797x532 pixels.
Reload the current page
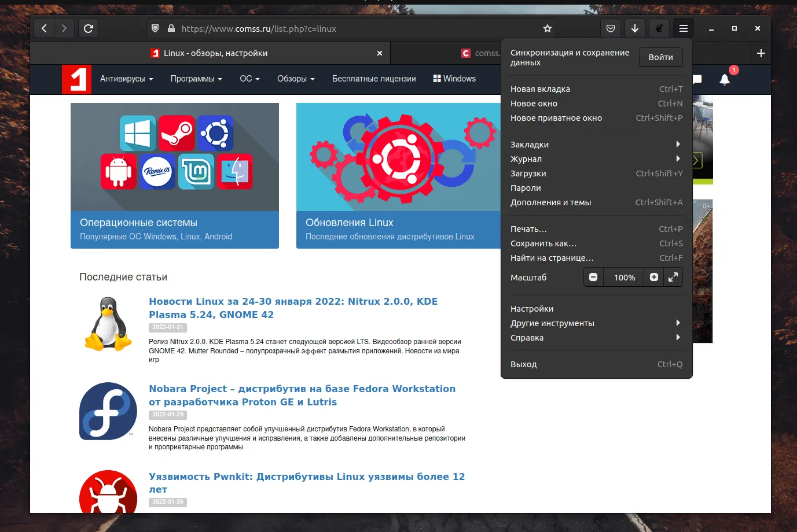tap(89, 28)
